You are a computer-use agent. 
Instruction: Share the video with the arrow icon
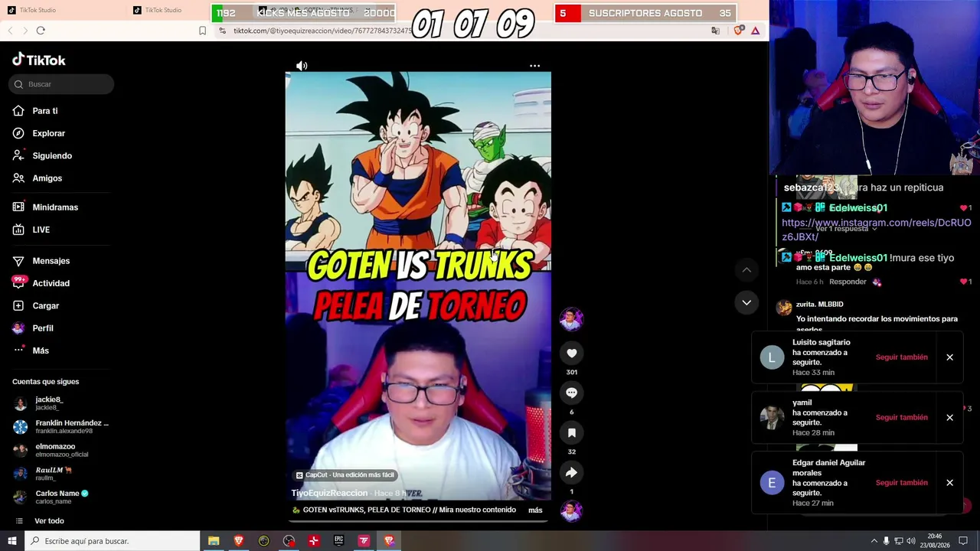pos(571,472)
